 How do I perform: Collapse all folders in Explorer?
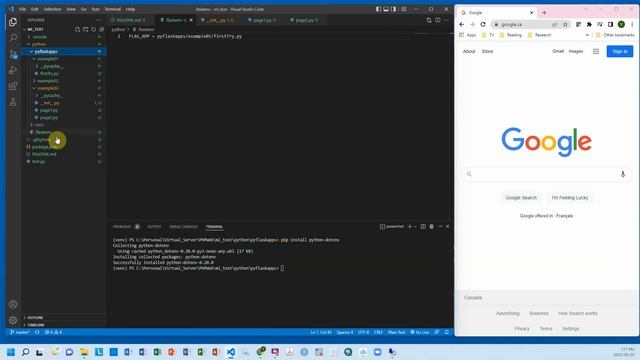[101, 29]
